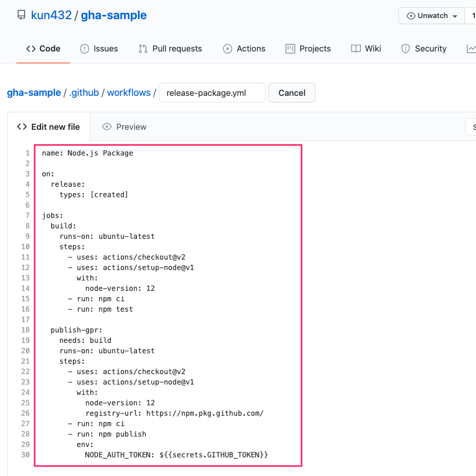Click the 'run: npm test' line
476x476 pixels.
pyautogui.click(x=100, y=309)
